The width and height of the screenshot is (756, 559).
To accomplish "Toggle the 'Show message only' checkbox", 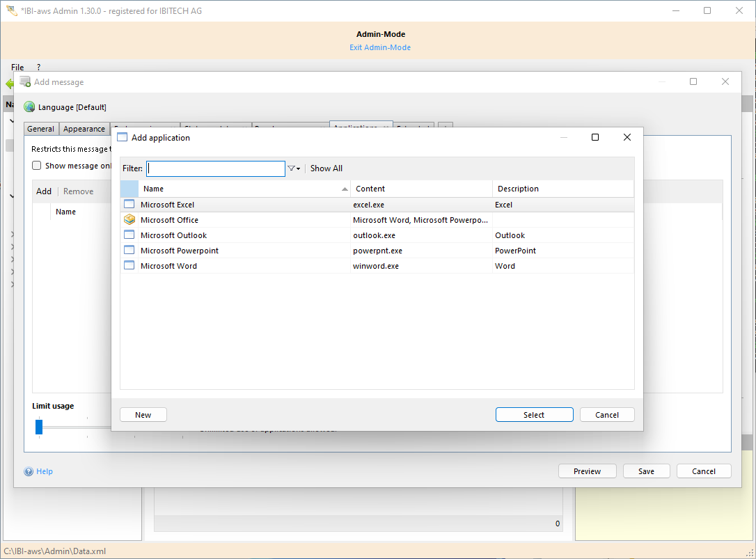I will tap(37, 166).
